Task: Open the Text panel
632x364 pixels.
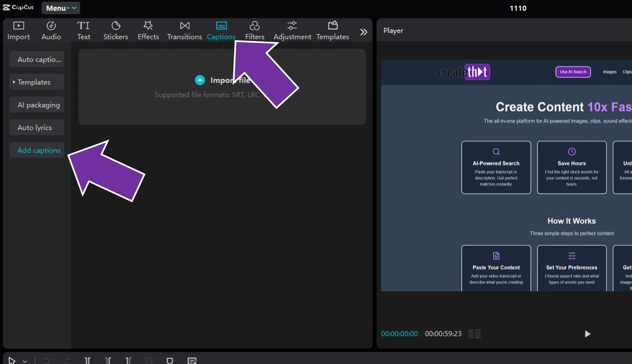Action: click(84, 31)
